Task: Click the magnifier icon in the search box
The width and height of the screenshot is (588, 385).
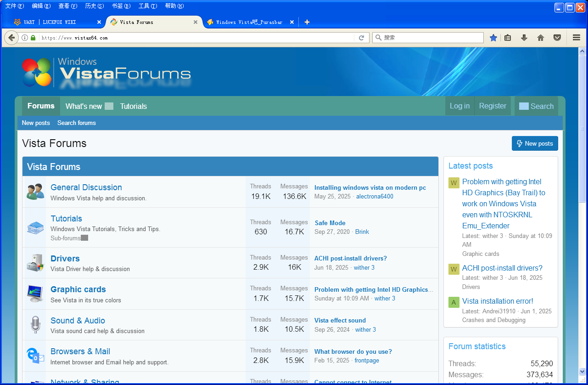Action: point(379,38)
